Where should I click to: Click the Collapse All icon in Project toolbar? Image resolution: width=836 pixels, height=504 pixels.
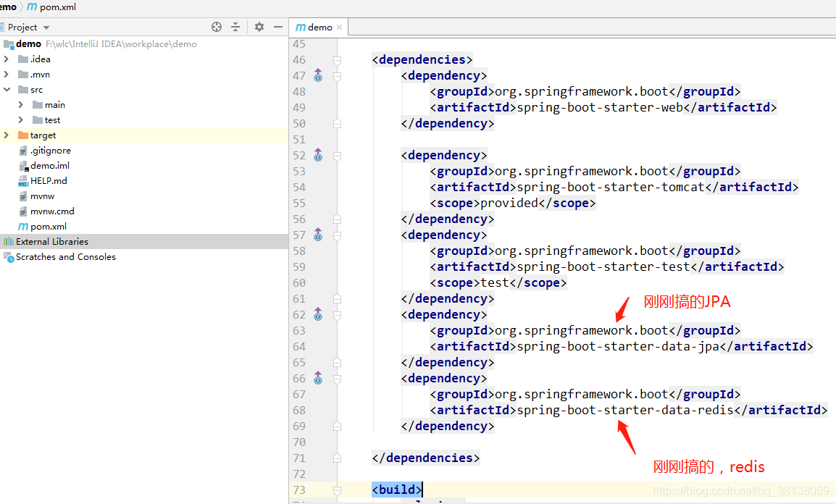(236, 26)
